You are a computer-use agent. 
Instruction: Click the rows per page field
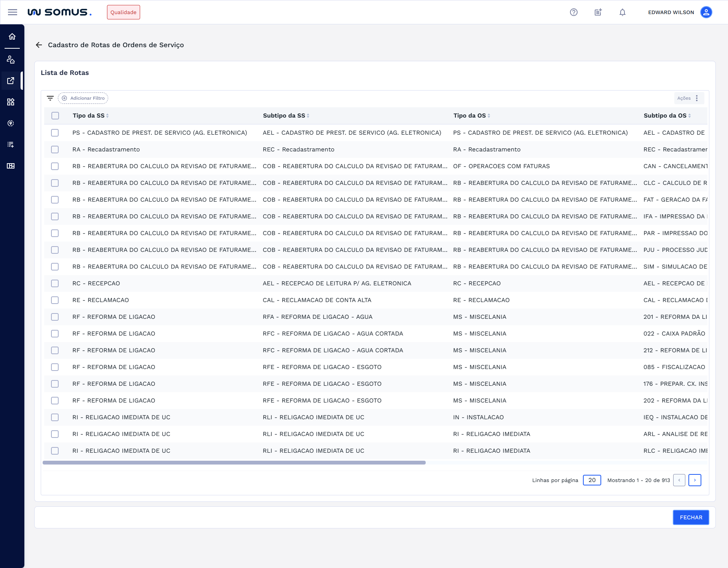(592, 480)
